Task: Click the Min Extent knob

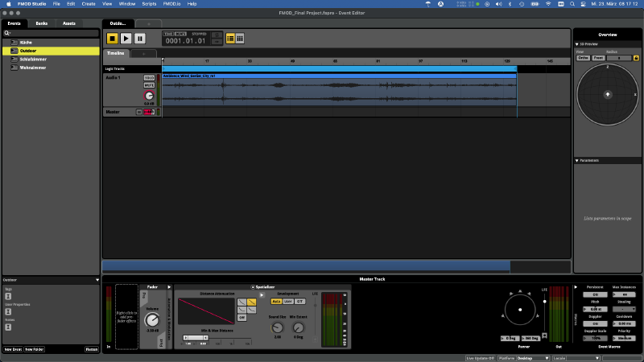Action: tap(298, 327)
